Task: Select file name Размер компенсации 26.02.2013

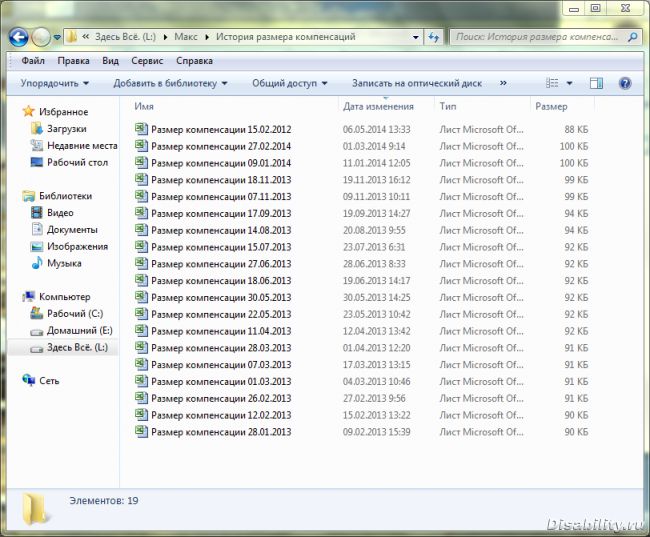Action: point(221,398)
